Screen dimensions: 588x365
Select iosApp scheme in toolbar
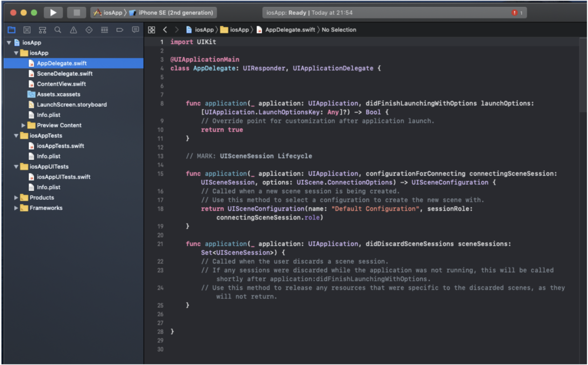point(108,13)
